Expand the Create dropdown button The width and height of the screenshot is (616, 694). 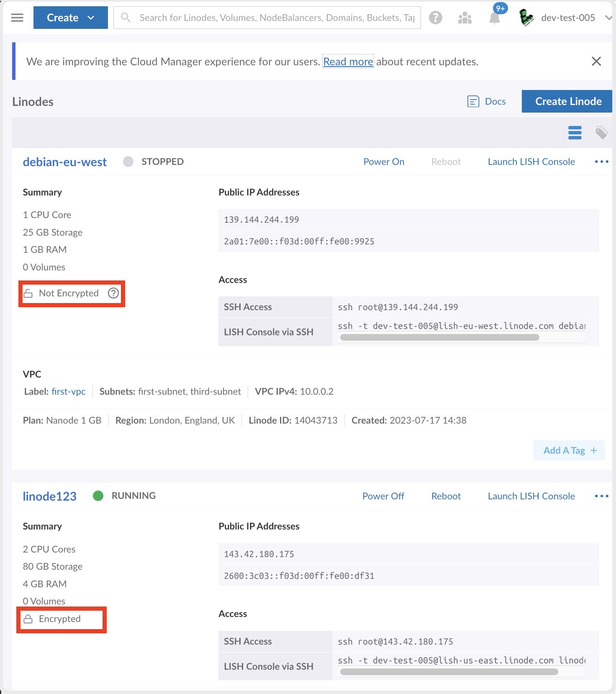click(71, 18)
